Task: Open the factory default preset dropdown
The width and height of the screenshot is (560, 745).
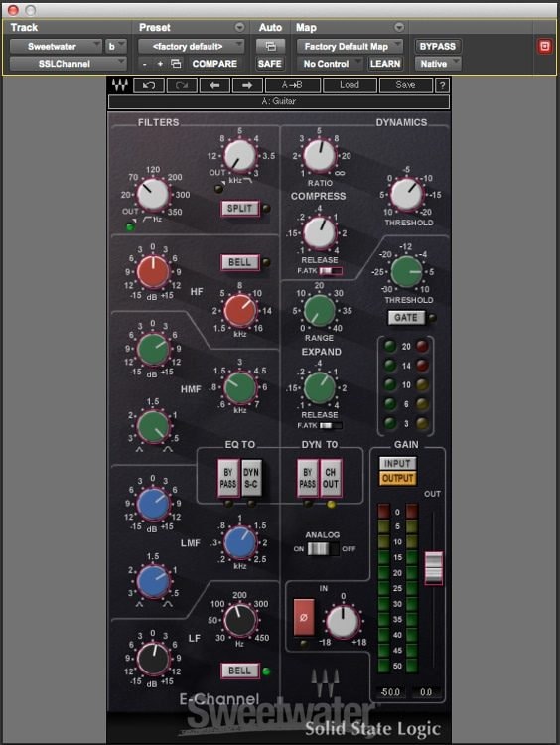Action: click(192, 46)
